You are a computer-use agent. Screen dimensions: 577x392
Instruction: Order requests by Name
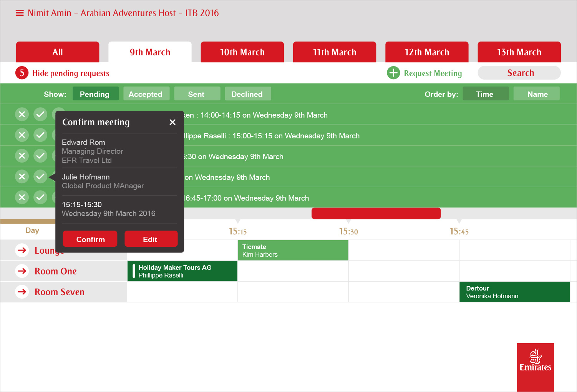[x=537, y=94]
